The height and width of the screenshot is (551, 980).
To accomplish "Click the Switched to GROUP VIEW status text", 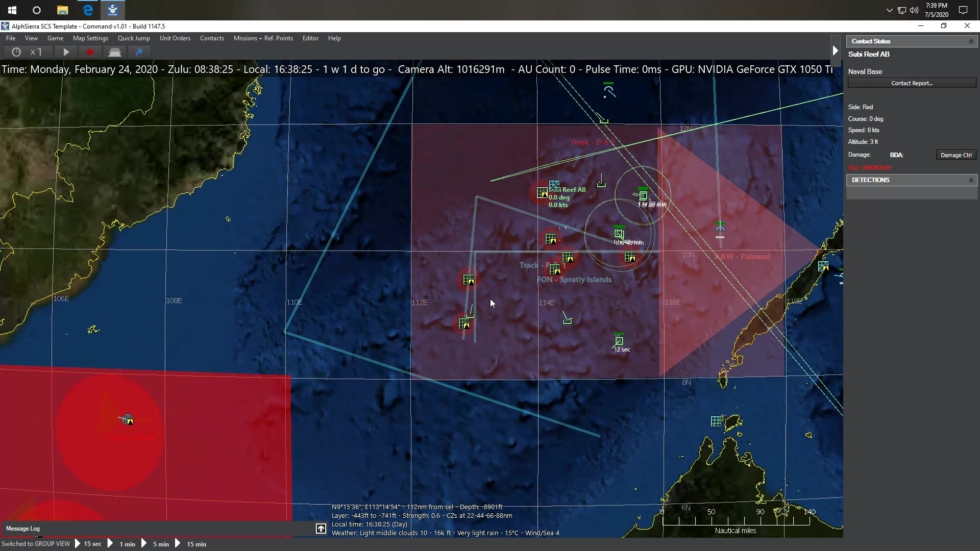I will [x=36, y=544].
